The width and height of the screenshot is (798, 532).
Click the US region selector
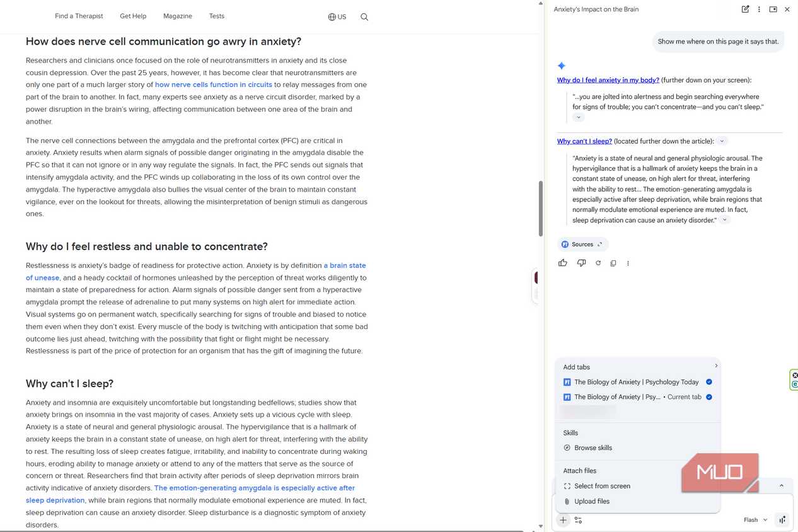(337, 17)
